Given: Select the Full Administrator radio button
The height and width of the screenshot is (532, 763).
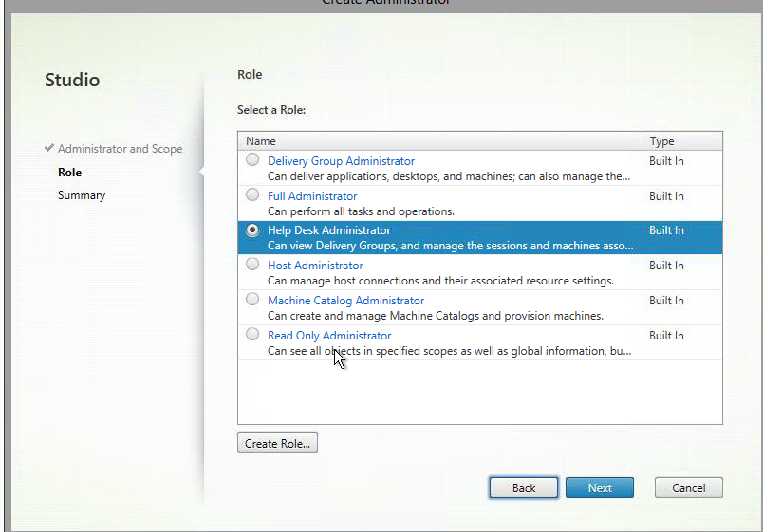Looking at the screenshot, I should click(252, 194).
